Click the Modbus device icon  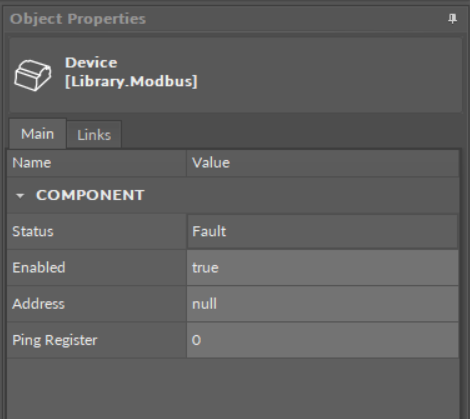(33, 75)
